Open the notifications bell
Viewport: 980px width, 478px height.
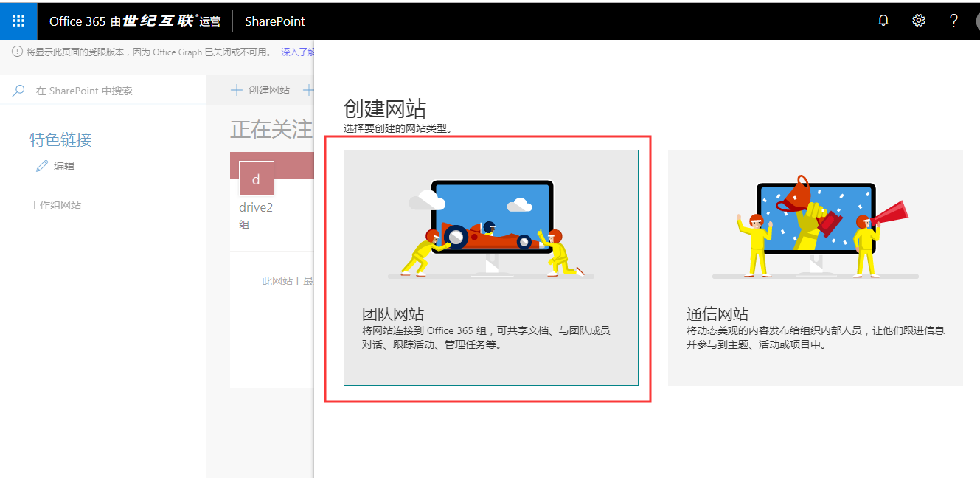pos(883,21)
